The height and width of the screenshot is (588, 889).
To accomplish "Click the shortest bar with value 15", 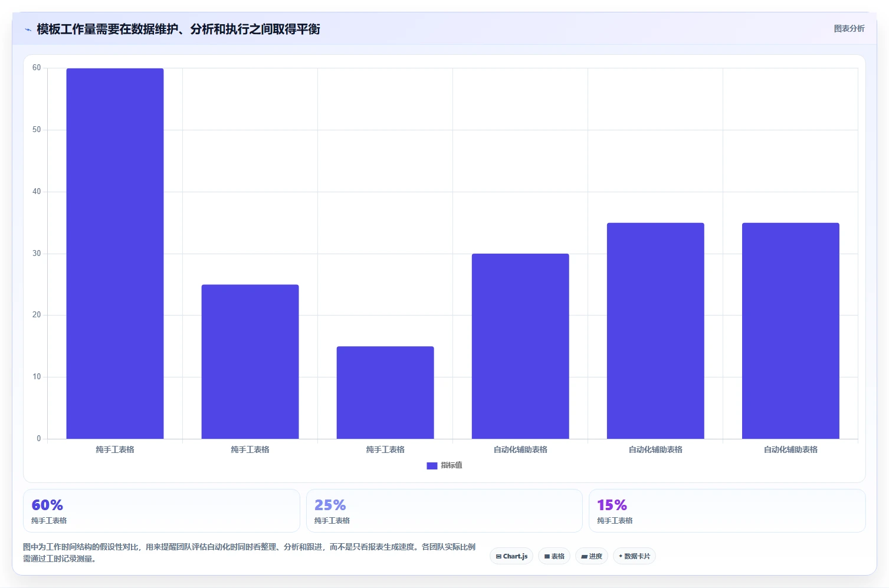I will pos(385,393).
